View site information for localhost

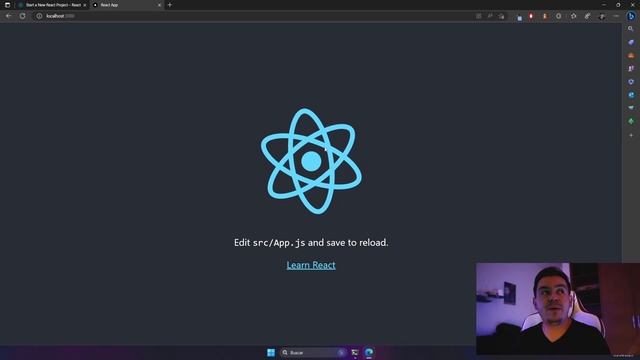point(39,16)
